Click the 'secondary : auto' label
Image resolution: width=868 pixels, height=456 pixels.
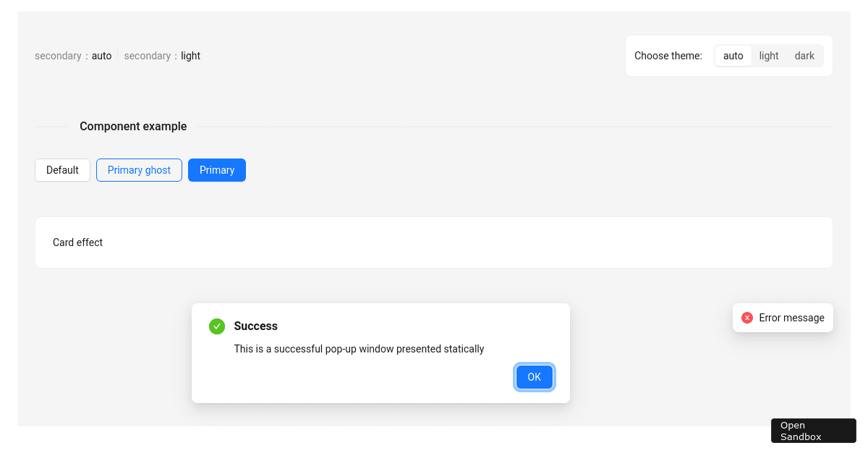(x=73, y=56)
